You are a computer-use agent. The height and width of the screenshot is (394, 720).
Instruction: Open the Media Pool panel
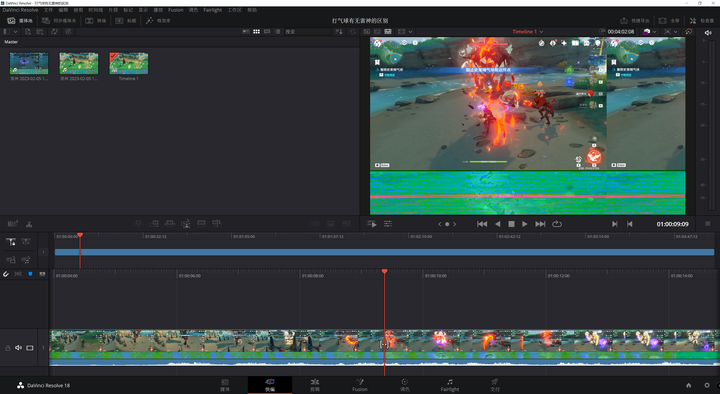[19, 21]
